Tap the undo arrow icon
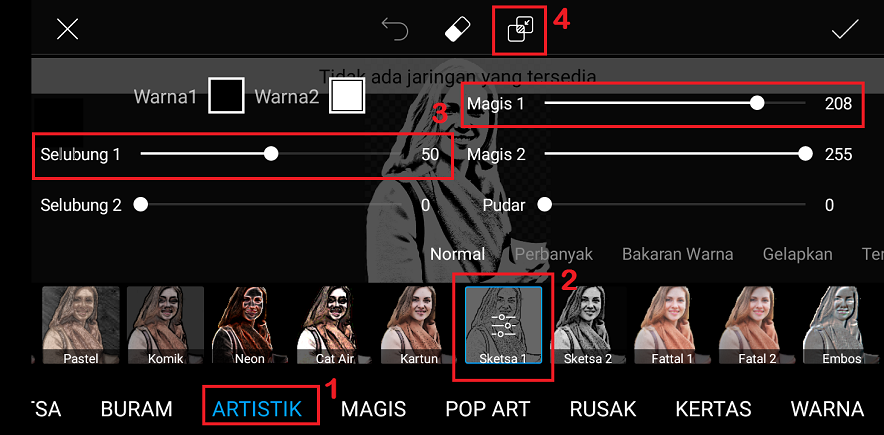 click(395, 29)
